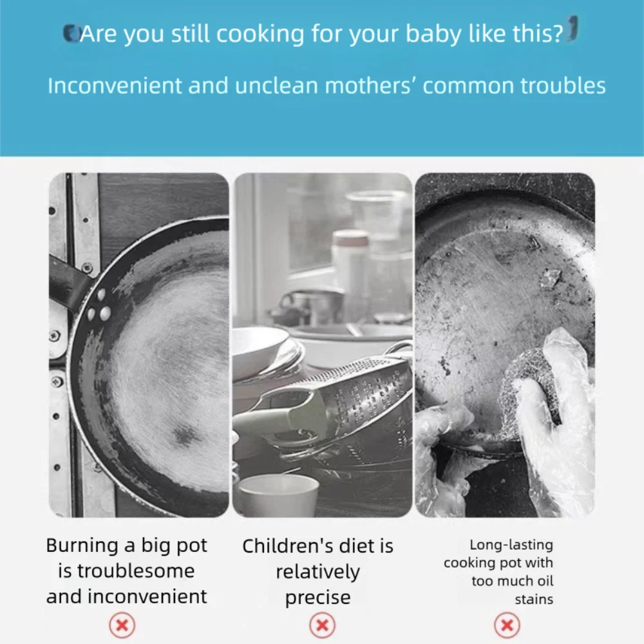Click the stacked white bowls in middle photo
644x644 pixels.
tap(265, 354)
